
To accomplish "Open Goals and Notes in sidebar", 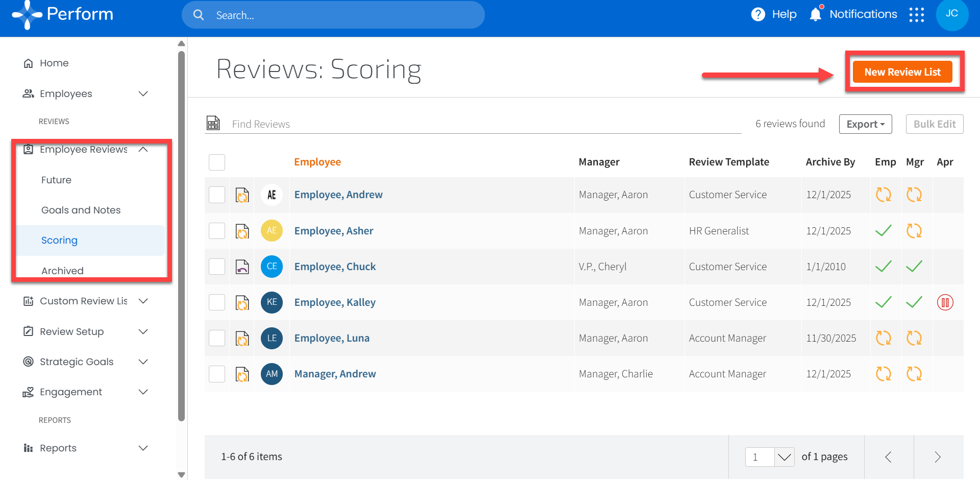I will 81,210.
